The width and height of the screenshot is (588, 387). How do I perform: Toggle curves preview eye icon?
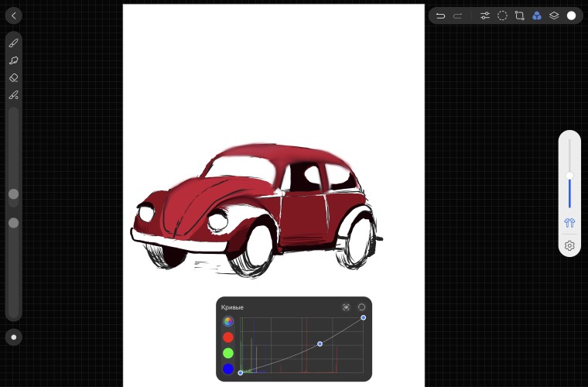click(x=346, y=307)
